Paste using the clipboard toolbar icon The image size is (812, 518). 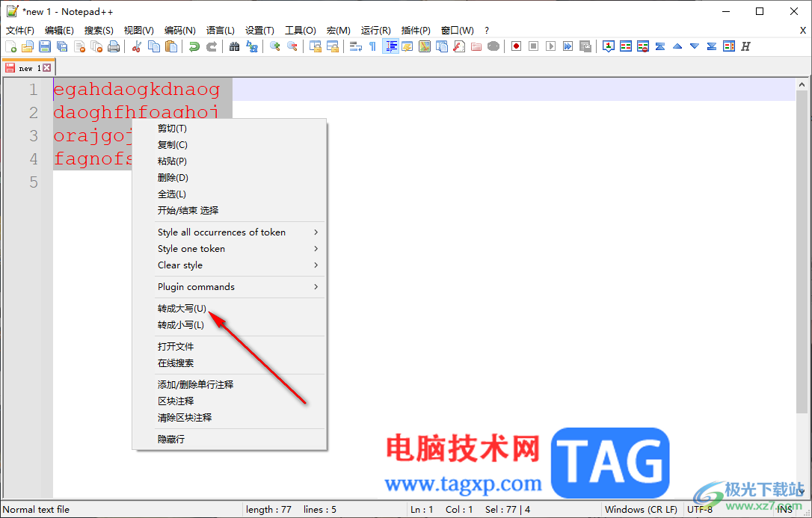[x=171, y=46]
